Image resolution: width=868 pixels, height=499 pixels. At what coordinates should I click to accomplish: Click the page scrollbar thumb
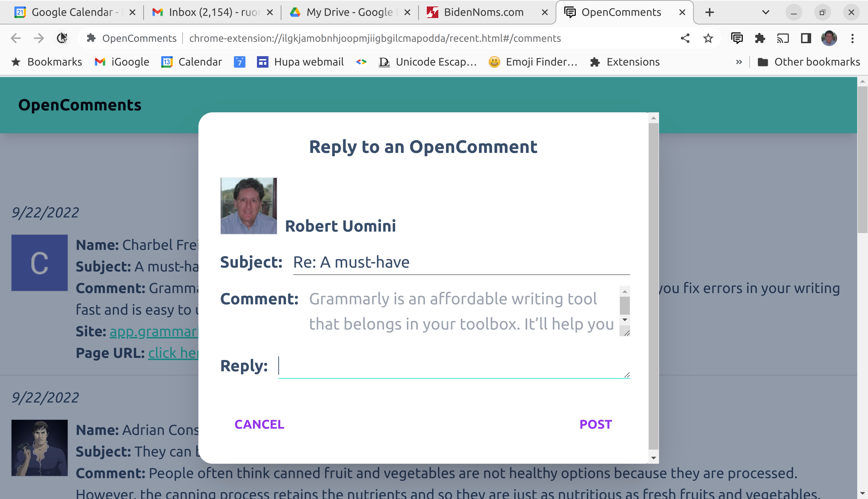(x=862, y=159)
